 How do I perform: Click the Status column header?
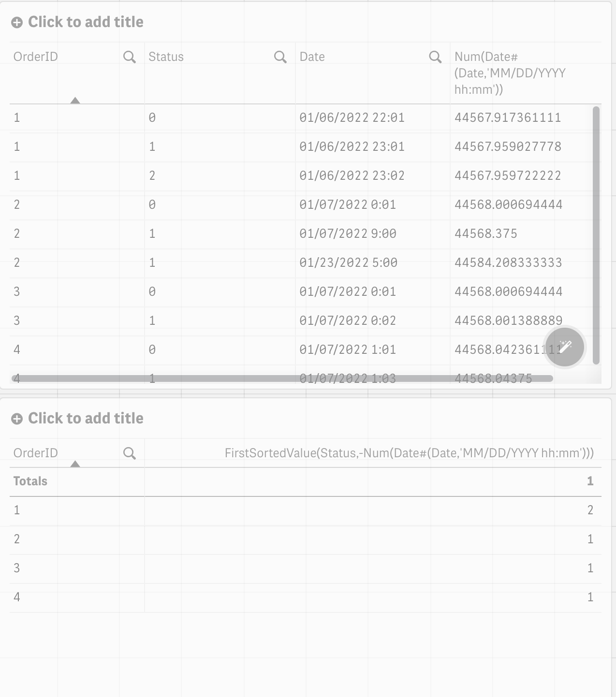point(166,57)
